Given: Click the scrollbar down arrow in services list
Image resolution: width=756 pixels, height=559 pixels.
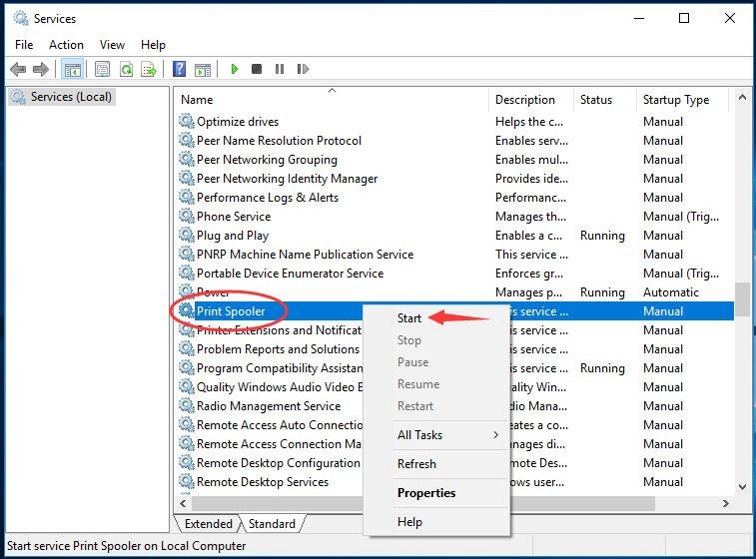Looking at the screenshot, I should [743, 486].
